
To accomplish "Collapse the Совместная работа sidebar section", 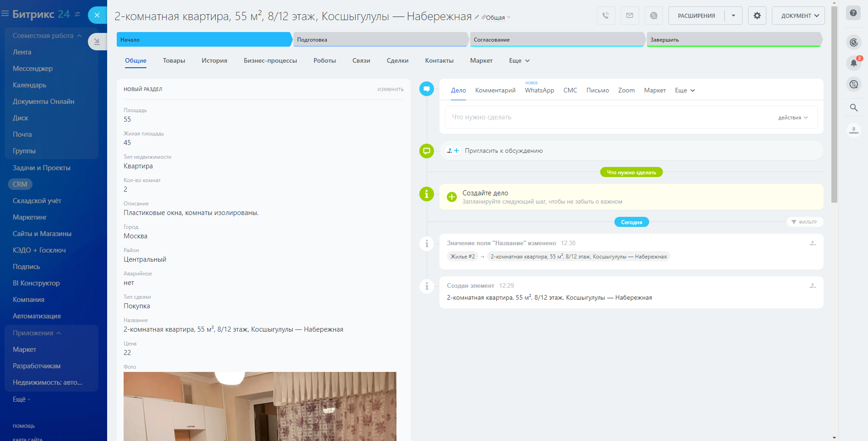I will pyautogui.click(x=79, y=36).
